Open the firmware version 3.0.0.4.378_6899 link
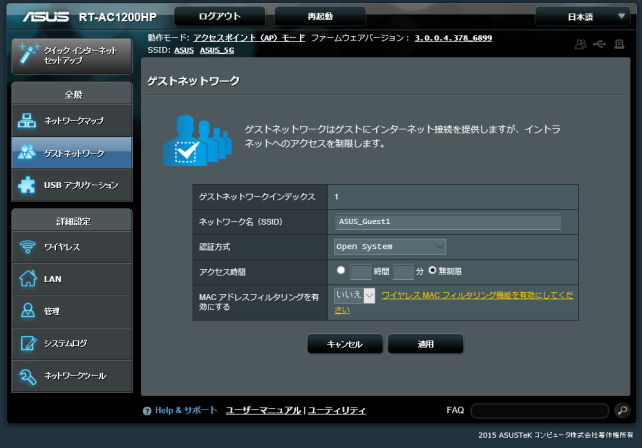Viewport: 642px width, 448px height. pyautogui.click(x=453, y=38)
